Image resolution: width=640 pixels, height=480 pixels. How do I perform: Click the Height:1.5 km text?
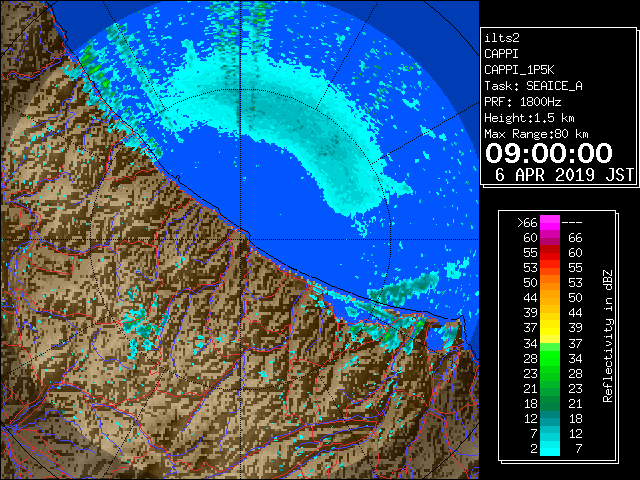coord(529,118)
